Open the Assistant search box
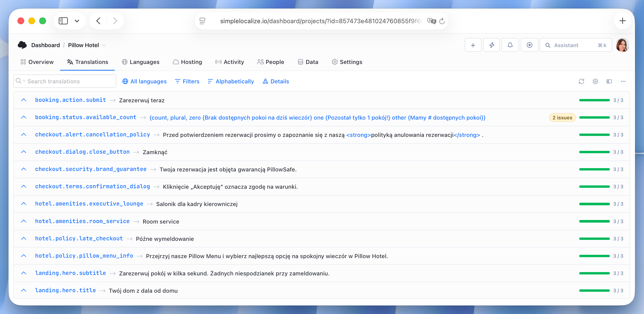Viewport: 644px width, 314px height. tap(575, 45)
